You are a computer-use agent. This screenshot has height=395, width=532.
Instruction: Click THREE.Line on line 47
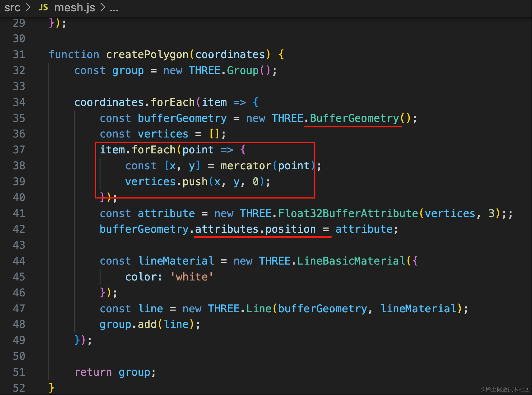point(240,309)
